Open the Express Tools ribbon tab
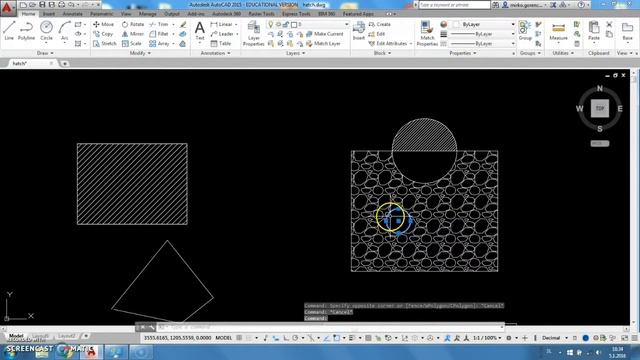Image resolution: width=640 pixels, height=360 pixels. [296, 14]
